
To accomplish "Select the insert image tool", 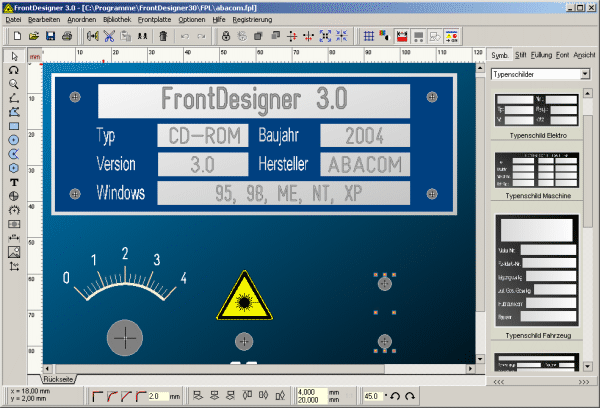I will [x=14, y=252].
